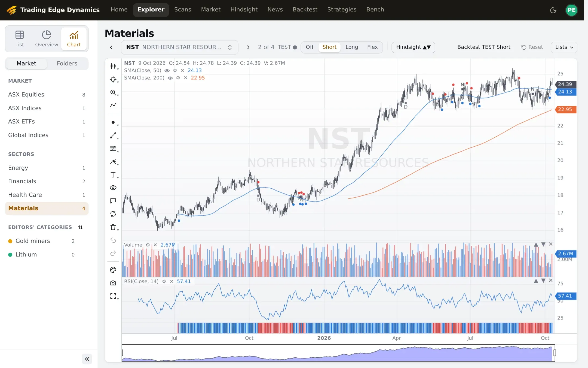Open SMA 50 indicator settings gear
Image resolution: width=588 pixels, height=368 pixels.
coord(175,70)
